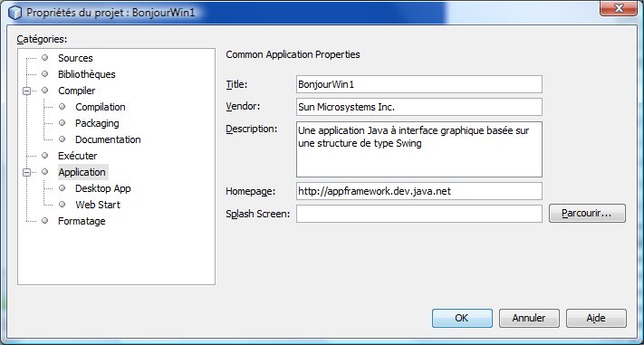The image size is (644, 345).
Task: Select the Compilation category
Action: click(101, 107)
